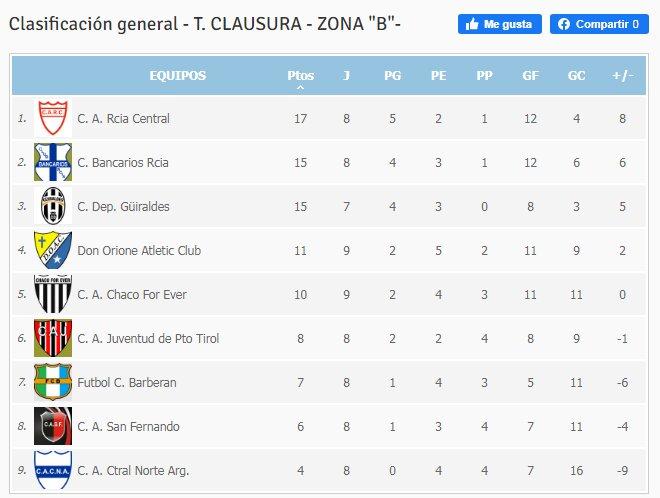660x498 pixels.
Task: Open the Bancarios Rcia team shield
Action: (53, 162)
